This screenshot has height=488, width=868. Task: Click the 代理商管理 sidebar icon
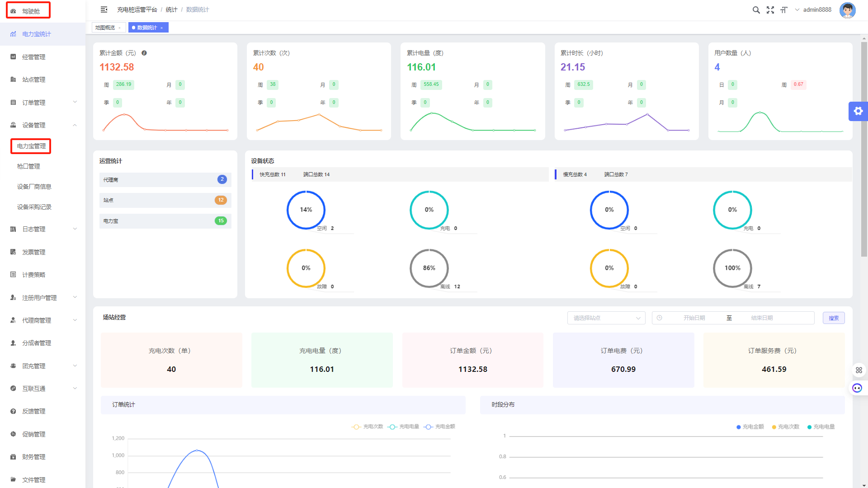(13, 320)
